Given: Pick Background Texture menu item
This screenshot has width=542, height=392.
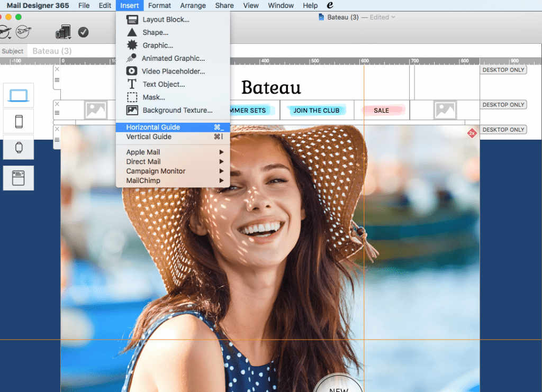Looking at the screenshot, I should click(x=173, y=110).
